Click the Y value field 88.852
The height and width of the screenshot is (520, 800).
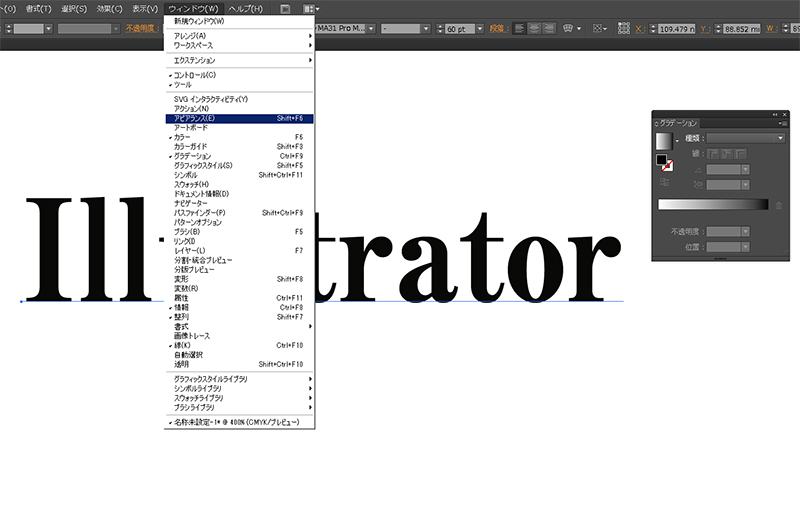pos(742,29)
